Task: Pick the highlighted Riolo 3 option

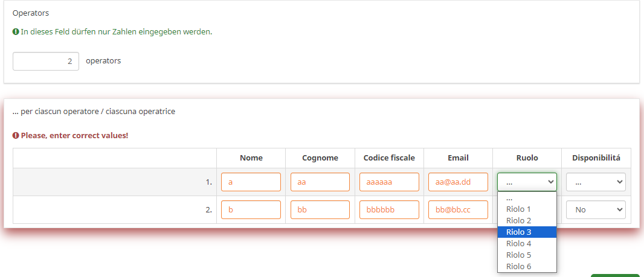Action: [x=518, y=232]
